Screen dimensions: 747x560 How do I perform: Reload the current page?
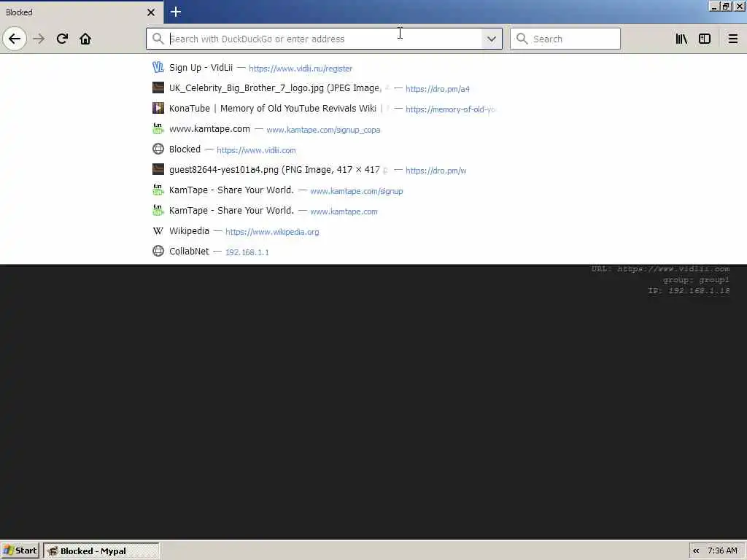[x=63, y=39]
